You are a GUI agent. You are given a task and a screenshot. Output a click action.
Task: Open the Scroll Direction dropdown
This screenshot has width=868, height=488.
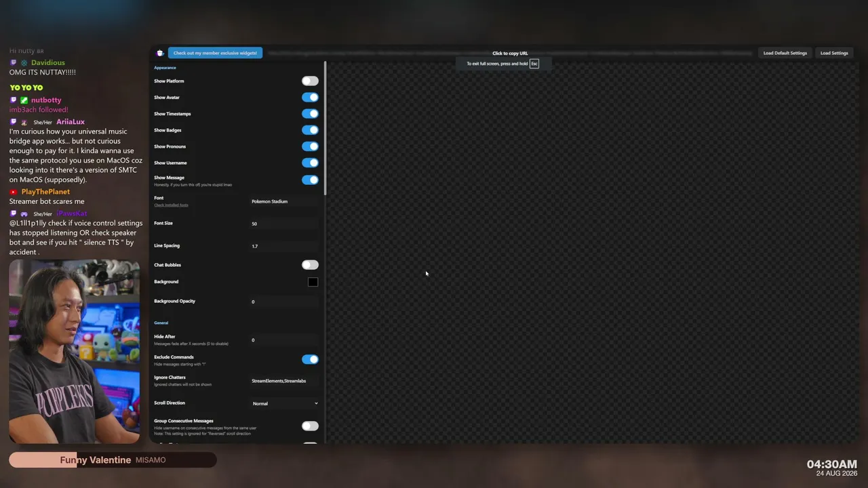[x=285, y=403]
